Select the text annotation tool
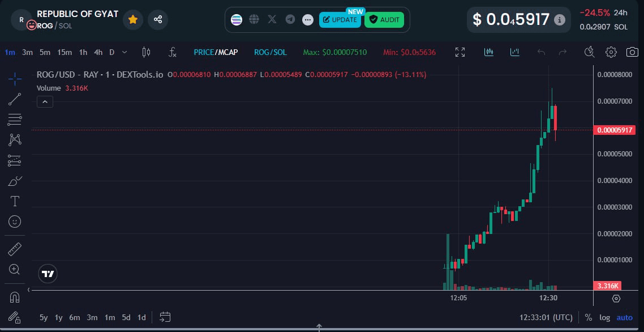Screen dimensions: 644x332 click(x=15, y=201)
